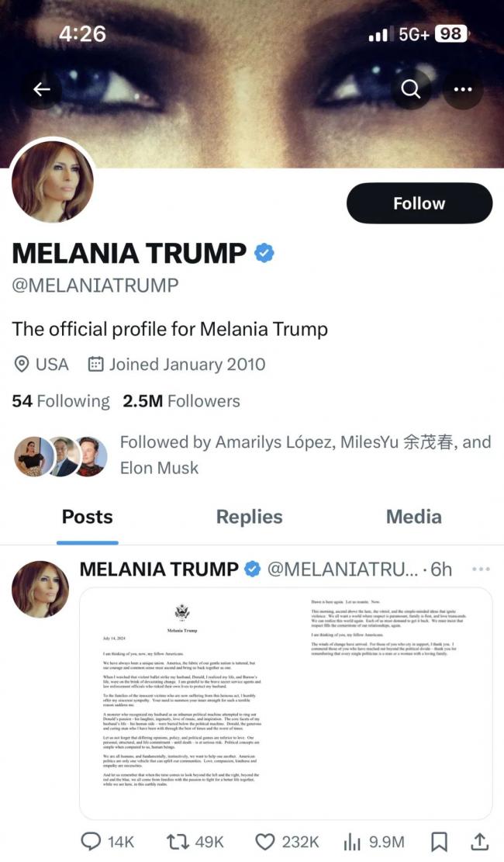Switch to the Media tab
The width and height of the screenshot is (504, 862).
pyautogui.click(x=413, y=517)
